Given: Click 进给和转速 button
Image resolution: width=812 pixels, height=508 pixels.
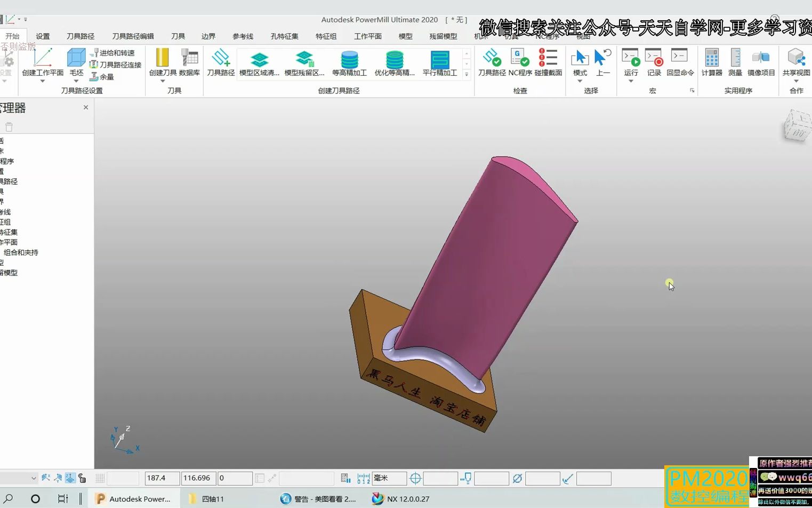Looking at the screenshot, I should point(112,53).
